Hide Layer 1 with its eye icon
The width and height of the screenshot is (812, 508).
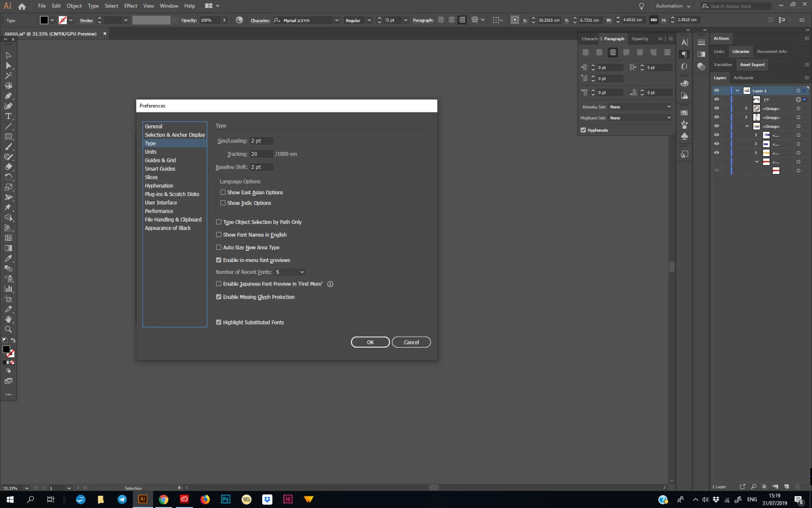717,90
